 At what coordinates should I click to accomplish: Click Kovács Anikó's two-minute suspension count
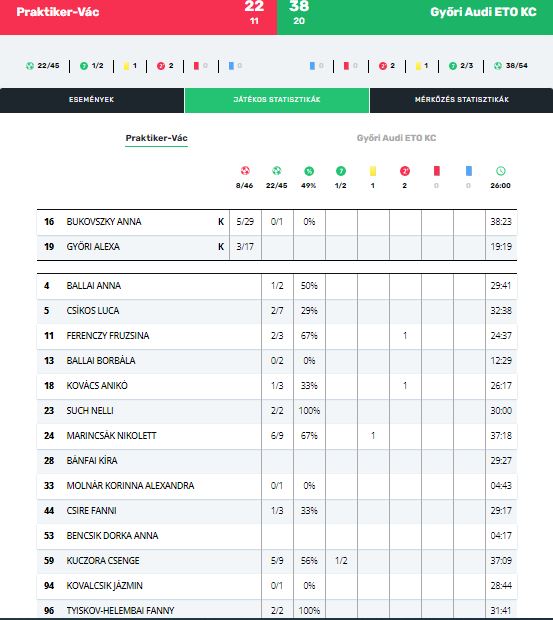click(x=405, y=386)
